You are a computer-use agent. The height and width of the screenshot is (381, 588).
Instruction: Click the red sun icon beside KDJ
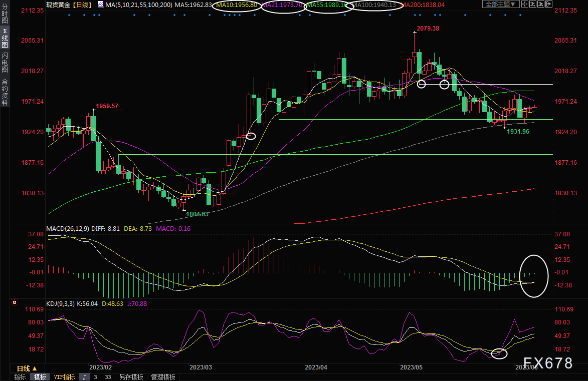[x=14, y=303]
